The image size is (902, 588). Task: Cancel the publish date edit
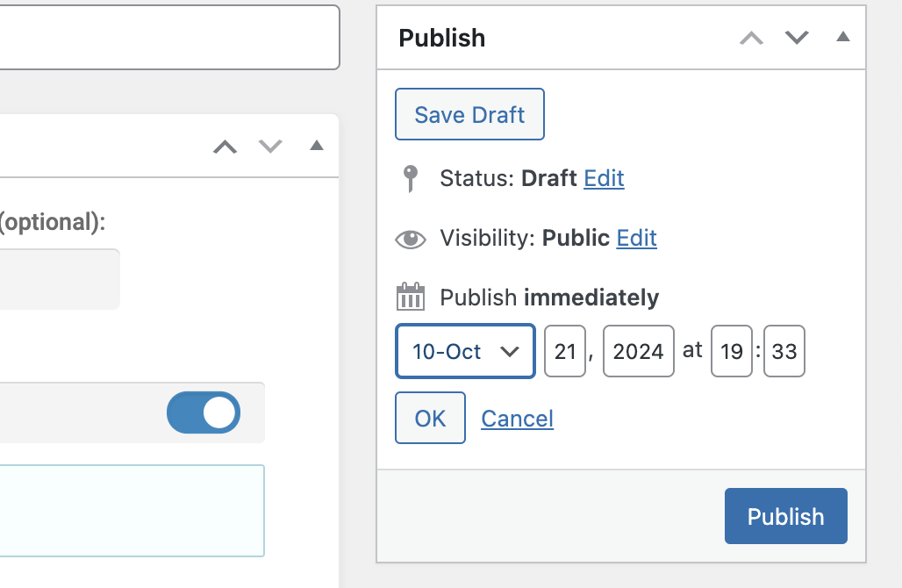(517, 419)
